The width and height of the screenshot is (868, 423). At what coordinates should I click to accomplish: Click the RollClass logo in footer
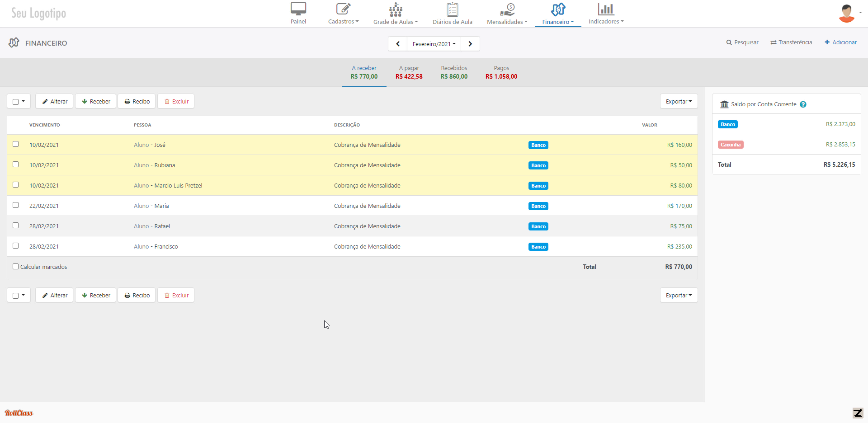19,413
